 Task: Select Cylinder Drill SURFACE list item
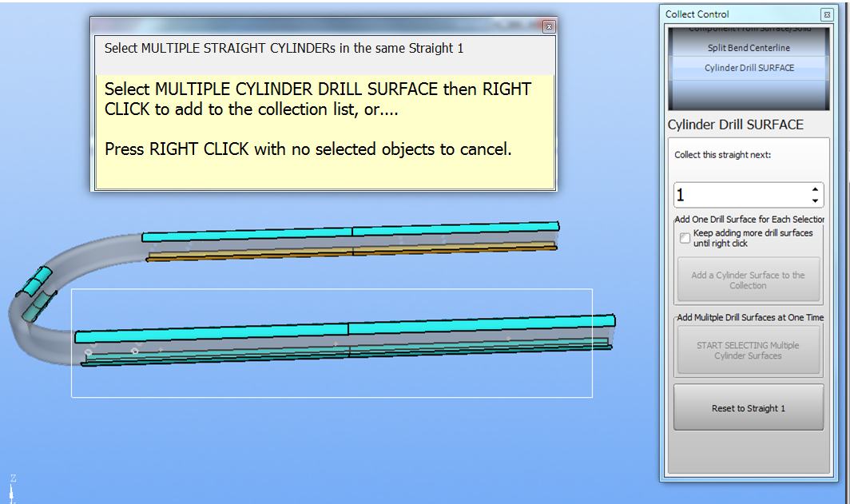point(749,68)
